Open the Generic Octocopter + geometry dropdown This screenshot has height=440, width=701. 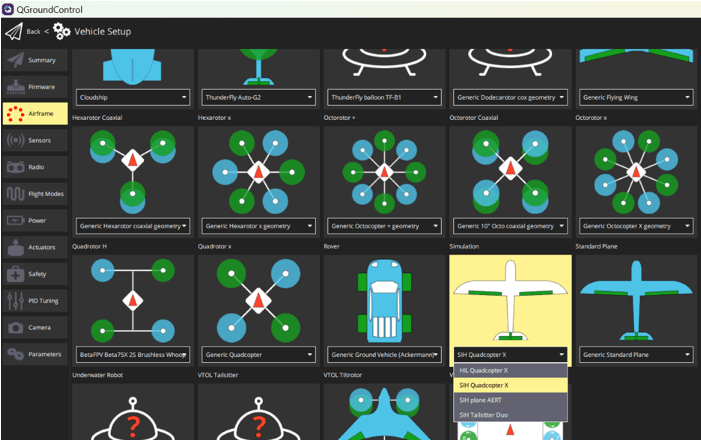tap(384, 226)
